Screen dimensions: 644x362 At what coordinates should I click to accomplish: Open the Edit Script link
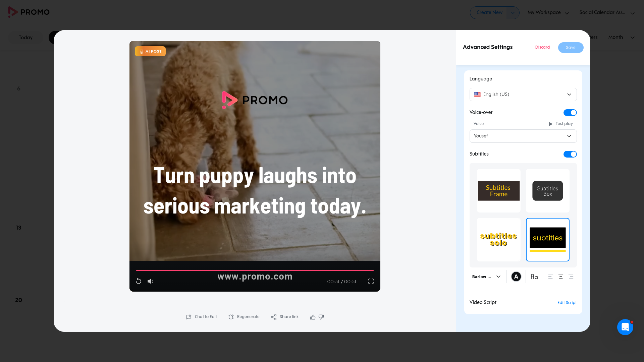567,303
